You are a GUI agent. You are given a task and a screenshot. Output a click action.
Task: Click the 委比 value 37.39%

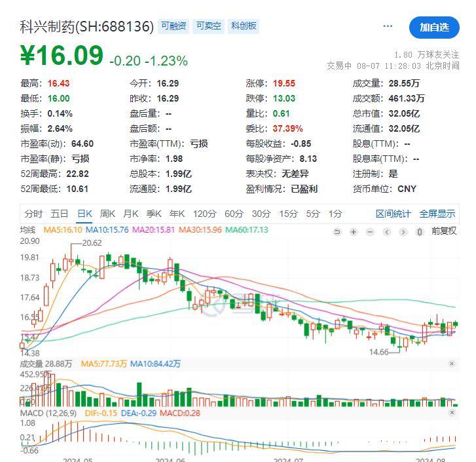[x=288, y=129]
